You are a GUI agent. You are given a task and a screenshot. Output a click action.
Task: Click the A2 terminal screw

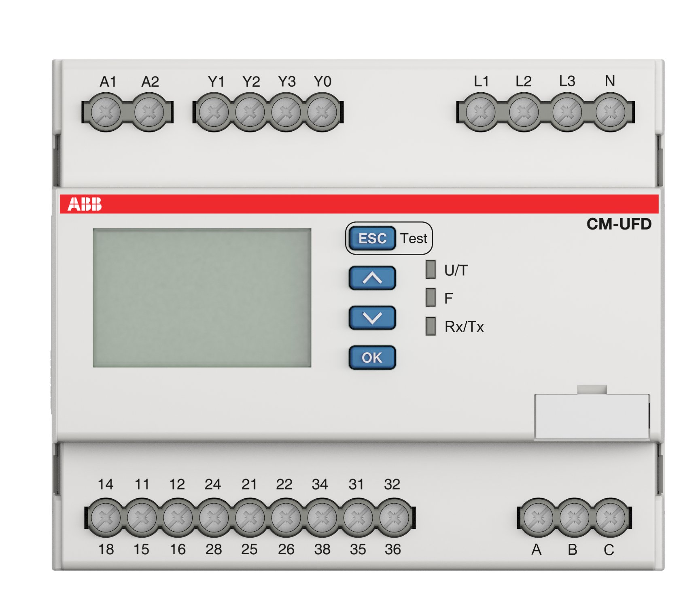[149, 112]
